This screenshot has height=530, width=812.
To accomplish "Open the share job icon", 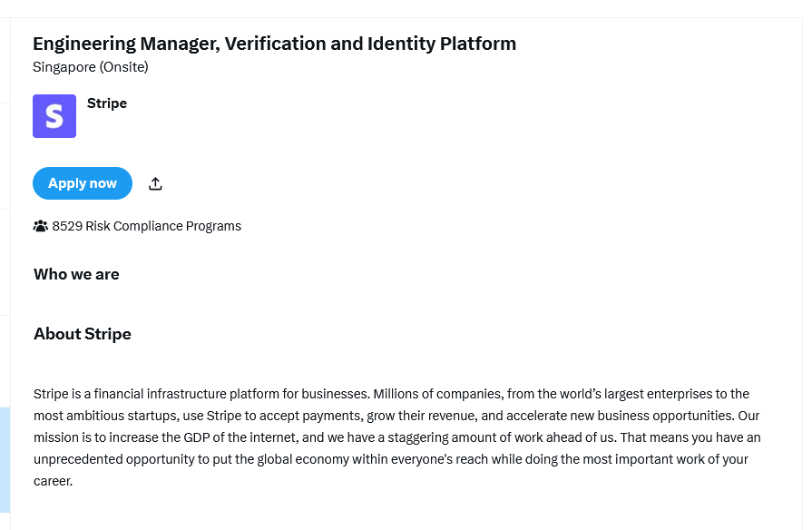I will click(155, 183).
